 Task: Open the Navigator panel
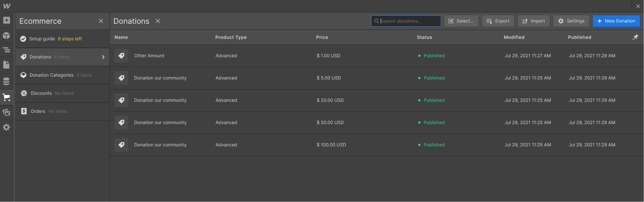(6, 50)
